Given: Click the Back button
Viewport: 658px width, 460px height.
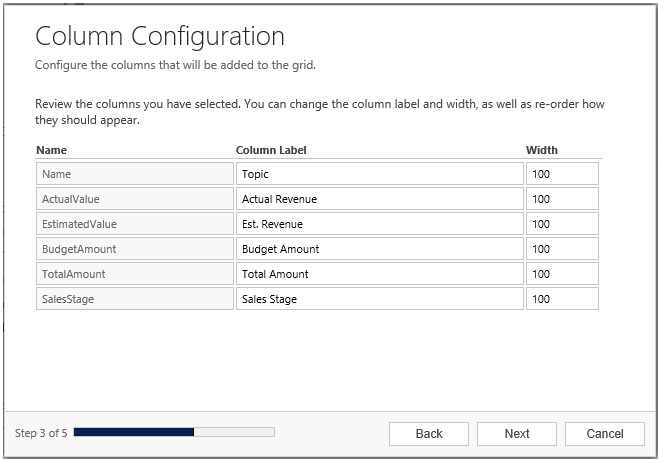Looking at the screenshot, I should click(428, 434).
